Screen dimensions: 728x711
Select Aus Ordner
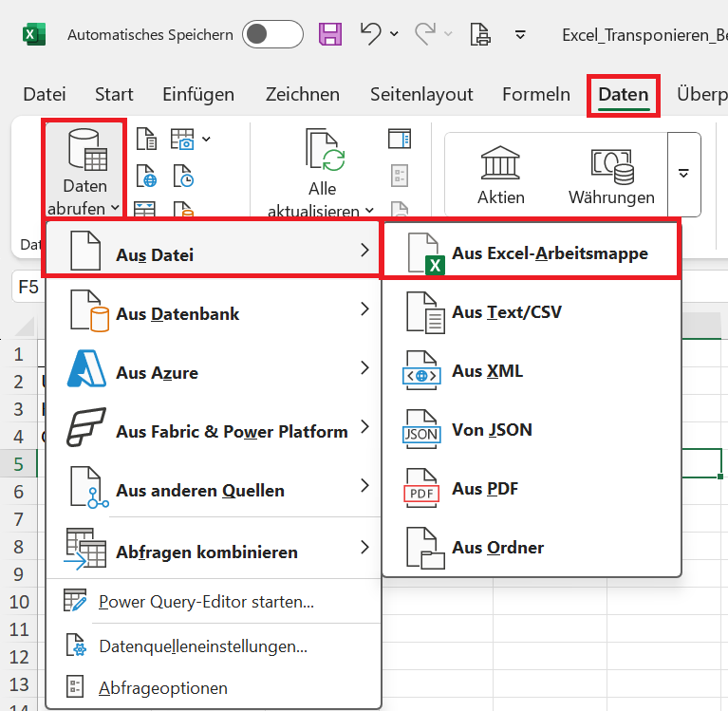(x=532, y=548)
